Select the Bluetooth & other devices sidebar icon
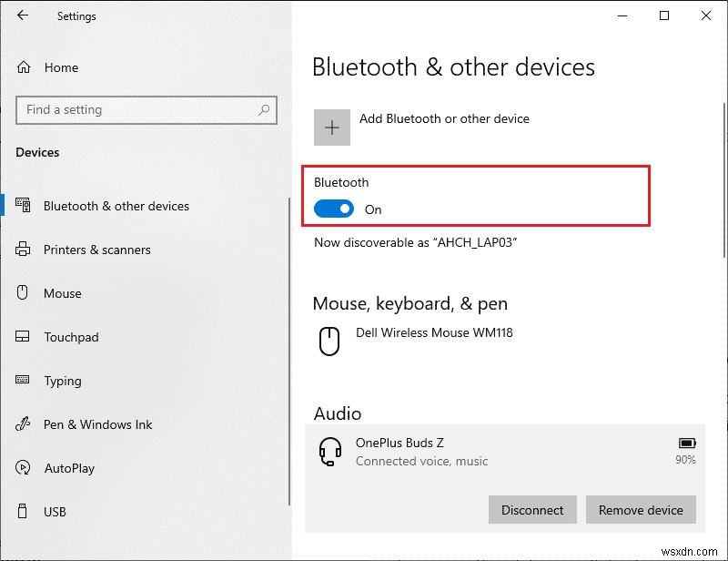The height and width of the screenshot is (561, 728). point(22,206)
